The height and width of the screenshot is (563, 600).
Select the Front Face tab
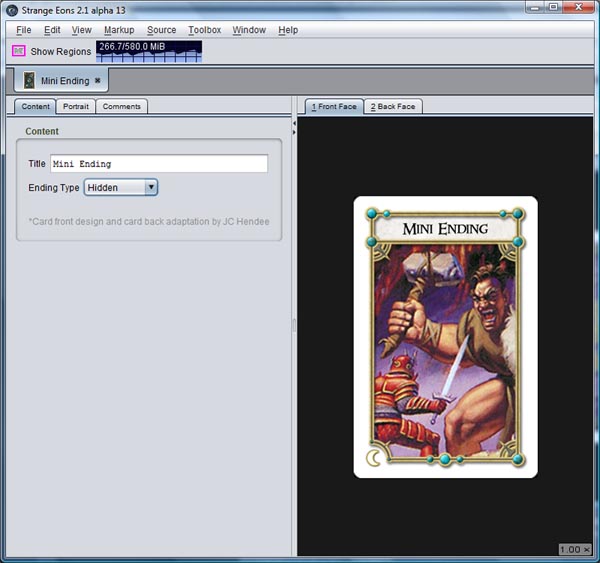(332, 106)
